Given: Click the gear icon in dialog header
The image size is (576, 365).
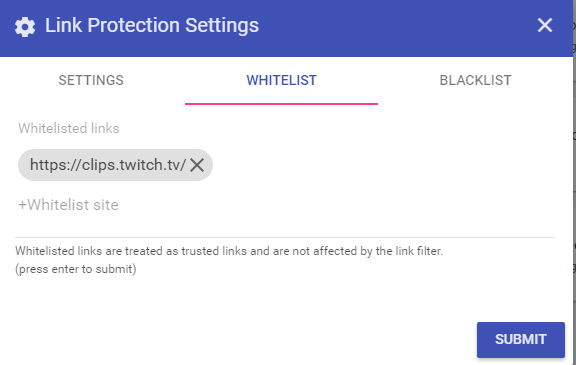Looking at the screenshot, I should click(25, 27).
